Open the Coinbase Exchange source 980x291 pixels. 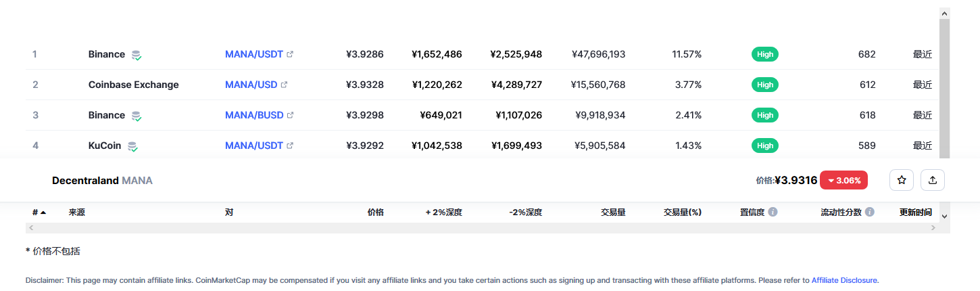pyautogui.click(x=133, y=85)
